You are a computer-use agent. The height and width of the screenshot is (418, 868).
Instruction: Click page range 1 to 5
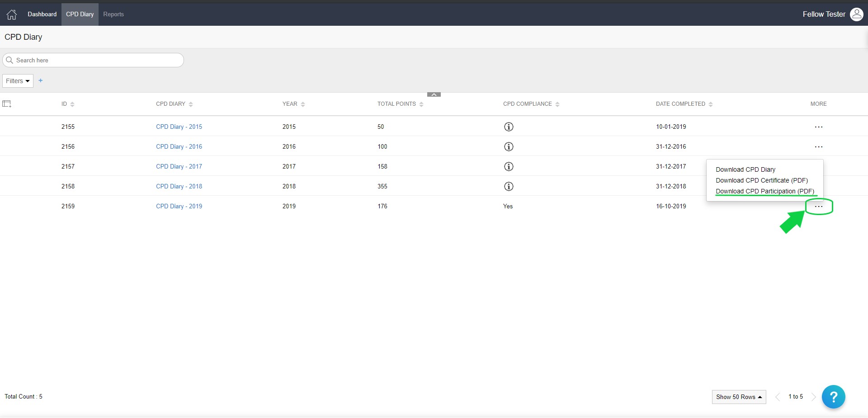796,397
